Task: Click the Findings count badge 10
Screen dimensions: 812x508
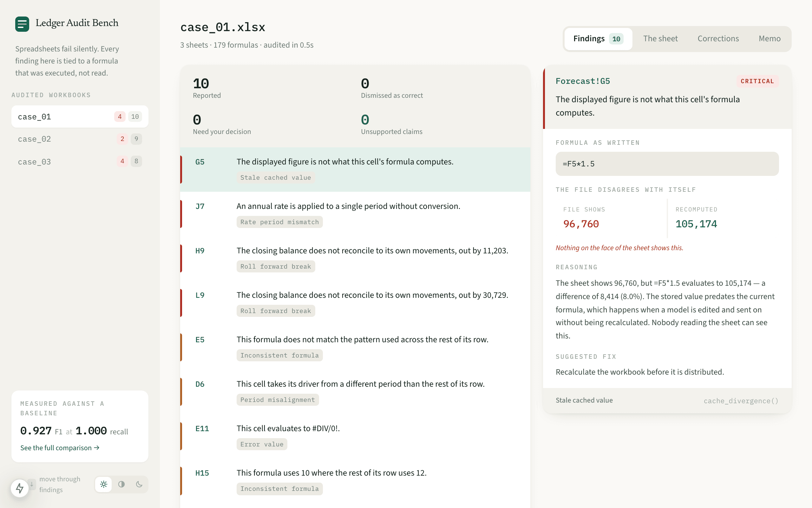Action: point(616,39)
